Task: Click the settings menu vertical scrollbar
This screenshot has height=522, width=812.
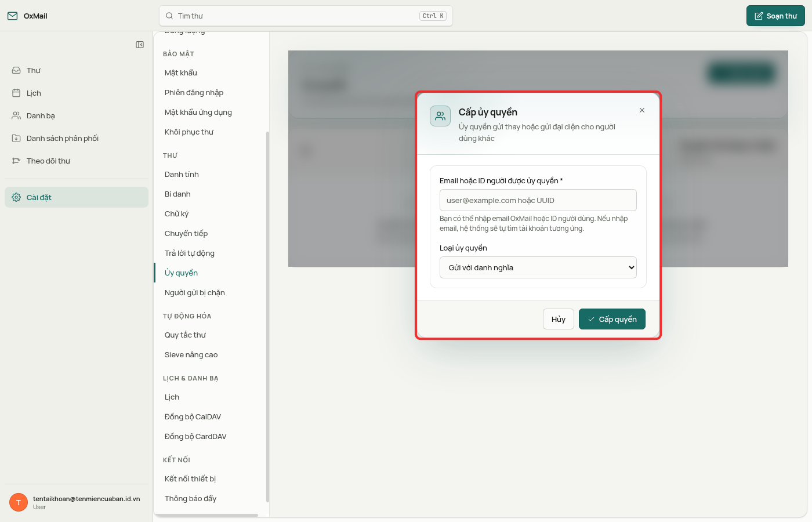Action: click(267, 317)
